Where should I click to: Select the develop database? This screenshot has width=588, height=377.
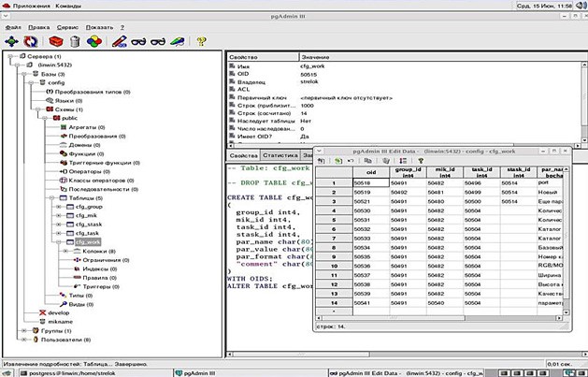pos(59,312)
